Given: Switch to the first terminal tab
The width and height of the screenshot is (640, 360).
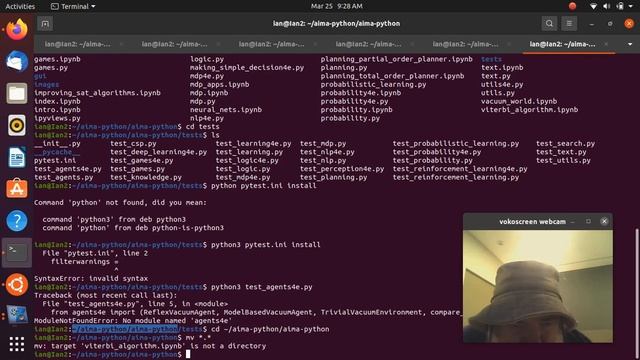Looking at the screenshot, I should click(78, 44).
